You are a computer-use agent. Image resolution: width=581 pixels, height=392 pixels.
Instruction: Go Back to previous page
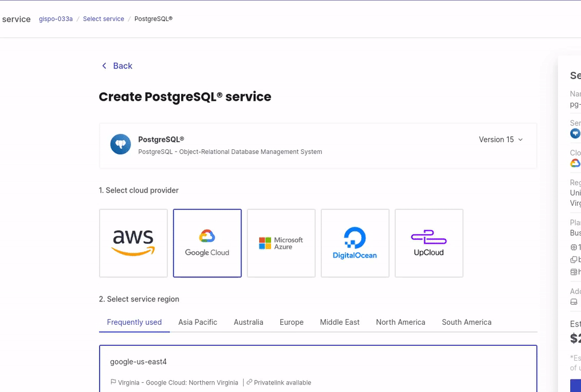[117, 66]
